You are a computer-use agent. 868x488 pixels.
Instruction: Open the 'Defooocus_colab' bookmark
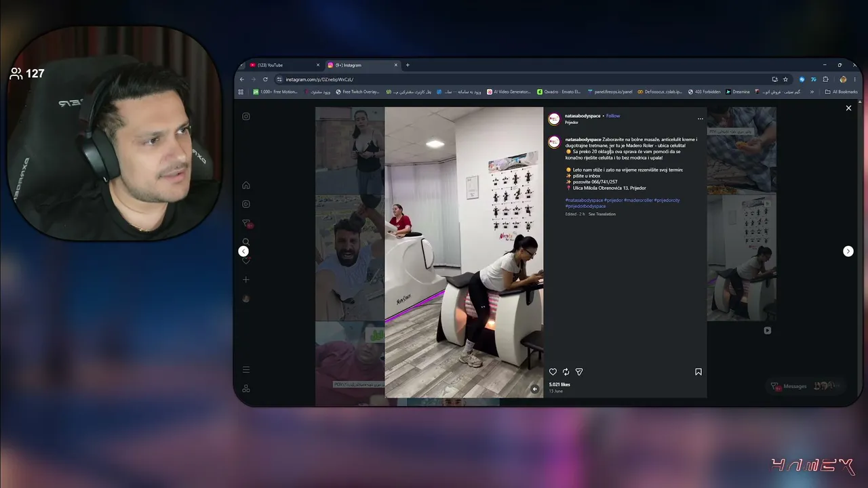click(x=659, y=92)
